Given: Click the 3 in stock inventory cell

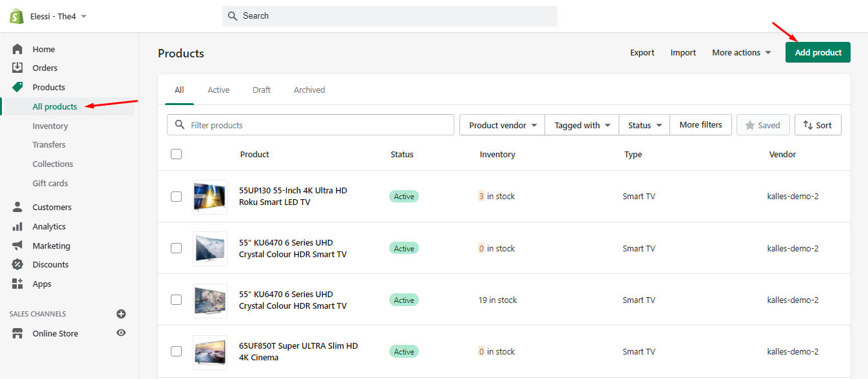Looking at the screenshot, I should 496,196.
